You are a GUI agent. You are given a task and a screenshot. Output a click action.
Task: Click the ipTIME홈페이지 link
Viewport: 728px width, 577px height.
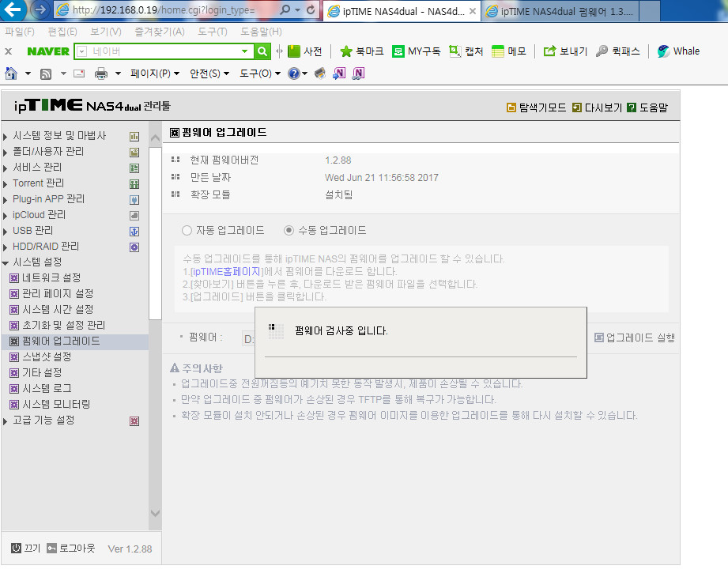[x=227, y=271]
